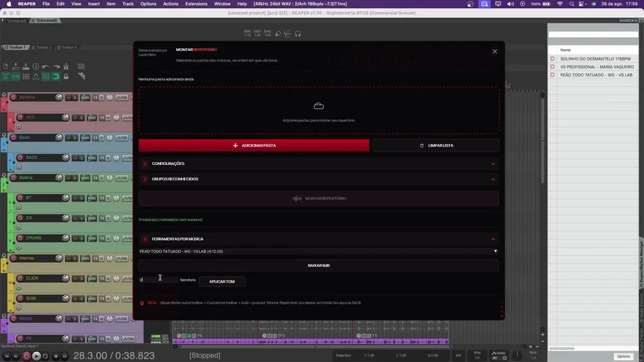Toggle envelope points move icon
The image size is (644, 362).
point(36,76)
